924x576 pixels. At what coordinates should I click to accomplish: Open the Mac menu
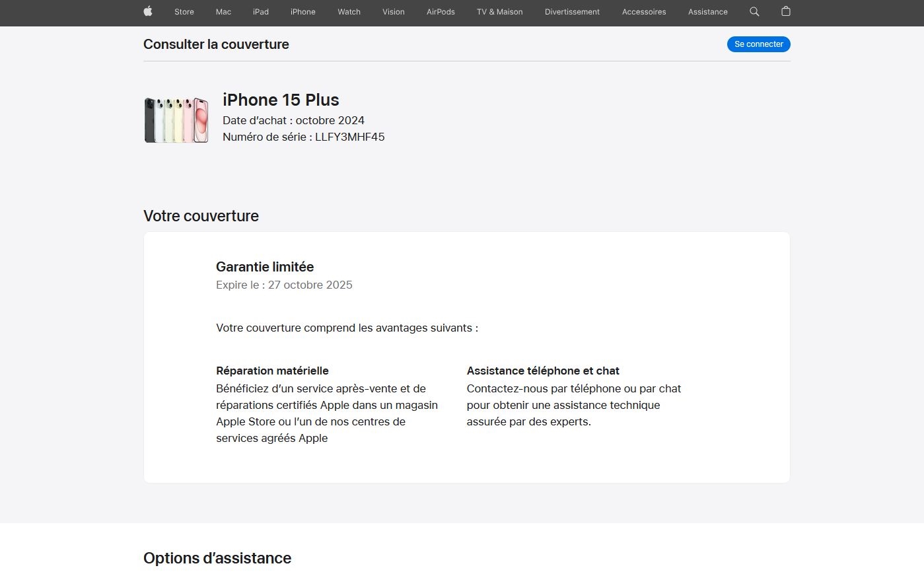click(223, 12)
